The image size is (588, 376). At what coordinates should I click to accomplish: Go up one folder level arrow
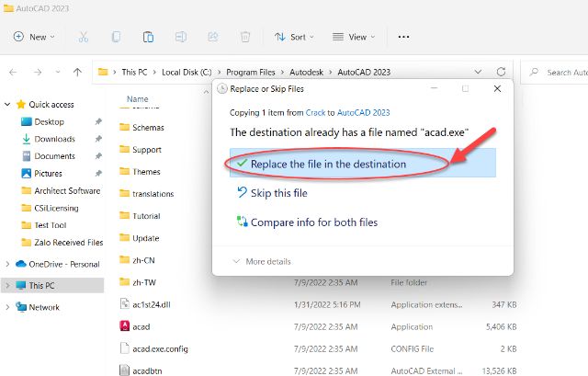[77, 72]
